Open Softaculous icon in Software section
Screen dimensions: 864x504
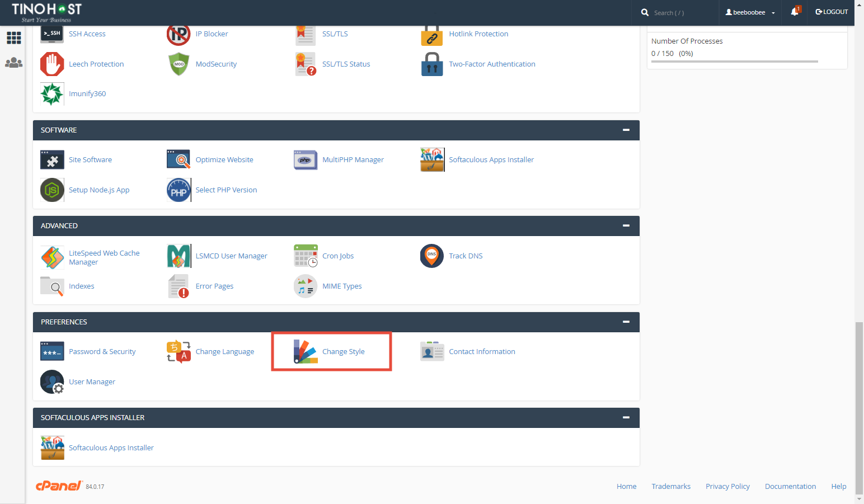432,160
